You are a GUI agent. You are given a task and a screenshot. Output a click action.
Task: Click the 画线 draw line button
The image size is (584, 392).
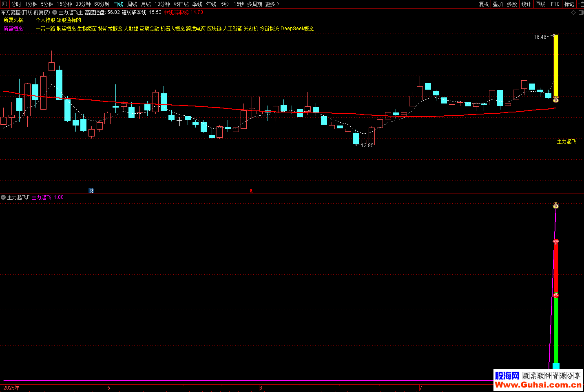pyautogui.click(x=541, y=4)
